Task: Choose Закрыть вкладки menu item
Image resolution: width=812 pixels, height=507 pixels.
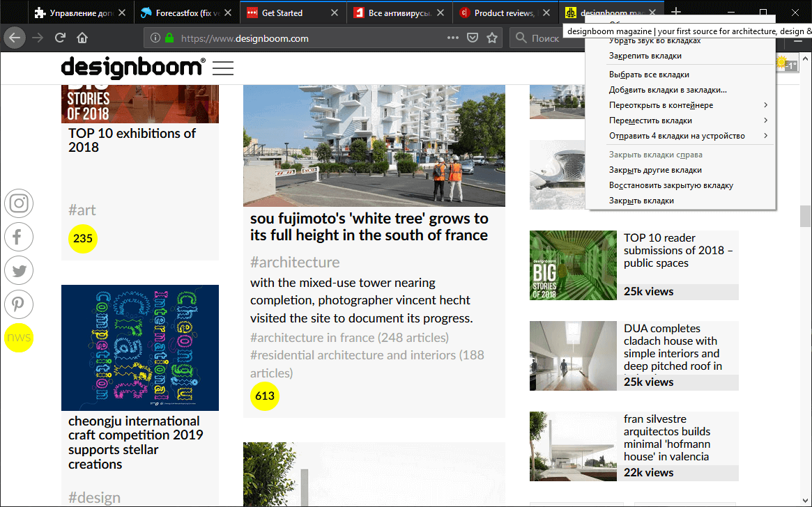Action: tap(680, 201)
